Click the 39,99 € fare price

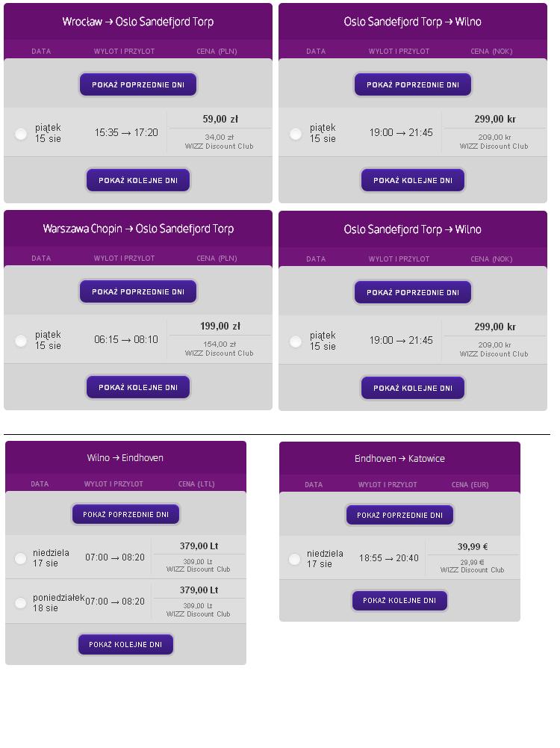[x=473, y=547]
